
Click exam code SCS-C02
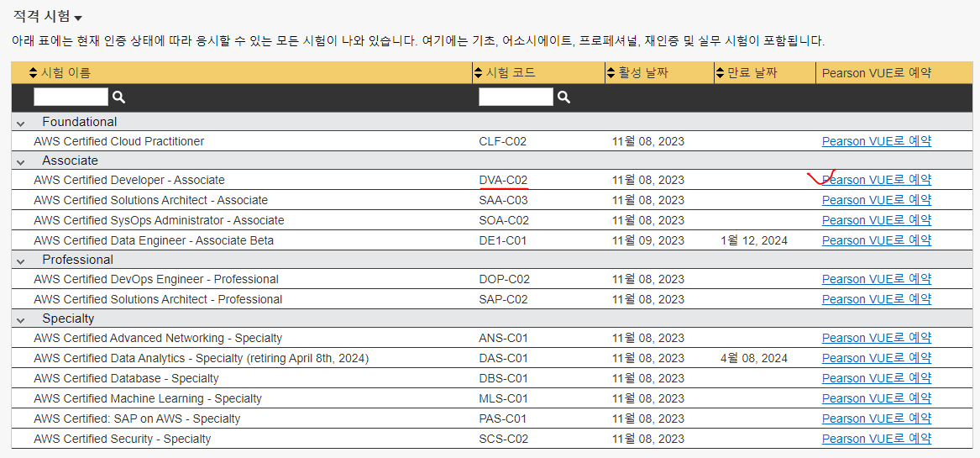point(504,439)
